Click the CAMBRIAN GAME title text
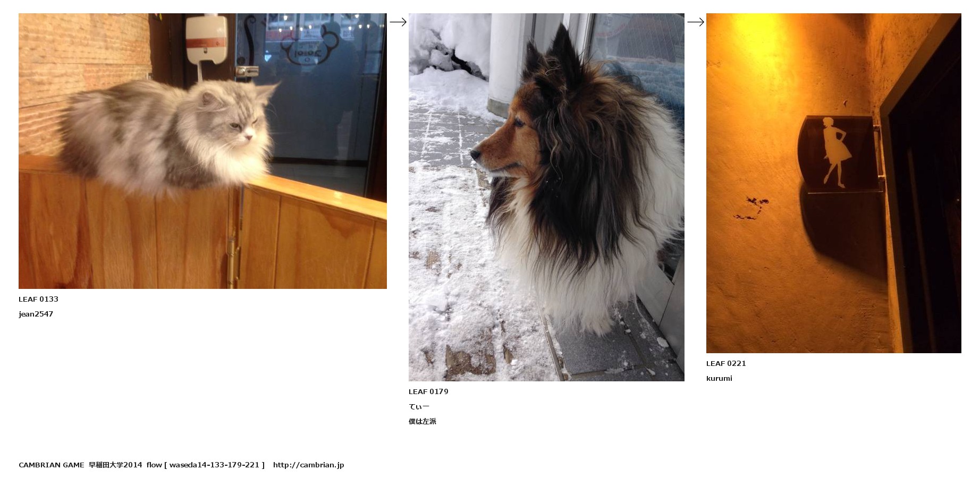 [52, 465]
